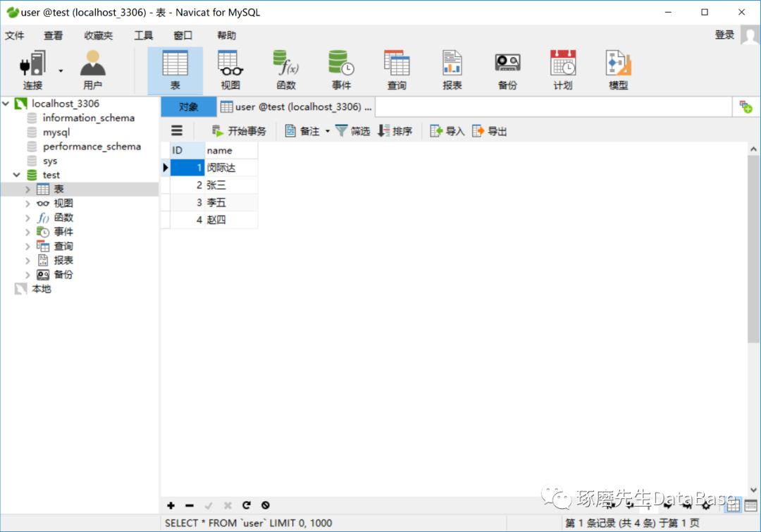This screenshot has width=761, height=532.
Task: Click the 导出 (Export) button
Action: tap(490, 131)
